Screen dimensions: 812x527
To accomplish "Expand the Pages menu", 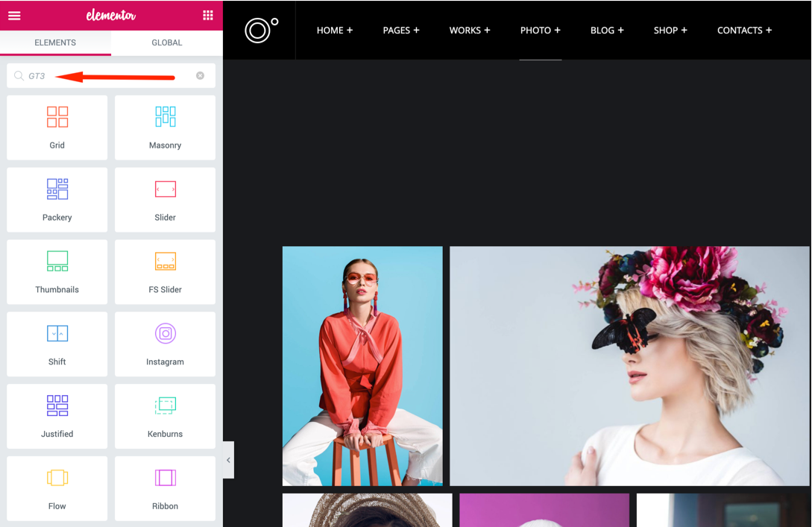I will [401, 30].
